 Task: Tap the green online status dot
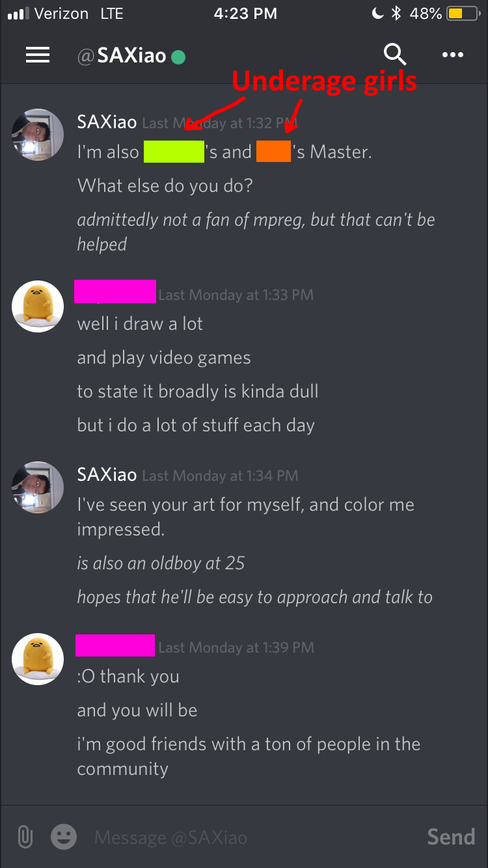tap(178, 57)
